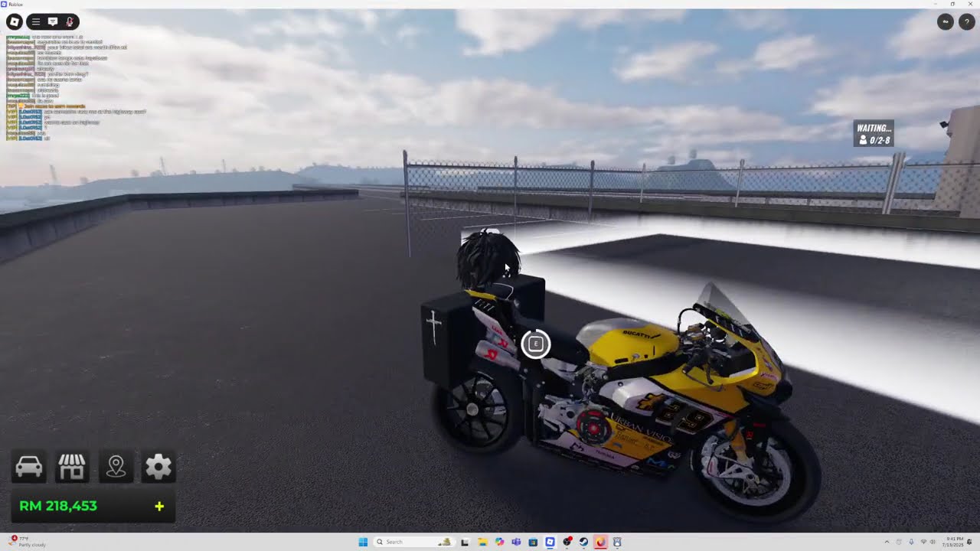Open the shop storefront icon
This screenshot has height=551, width=980.
pos(72,467)
